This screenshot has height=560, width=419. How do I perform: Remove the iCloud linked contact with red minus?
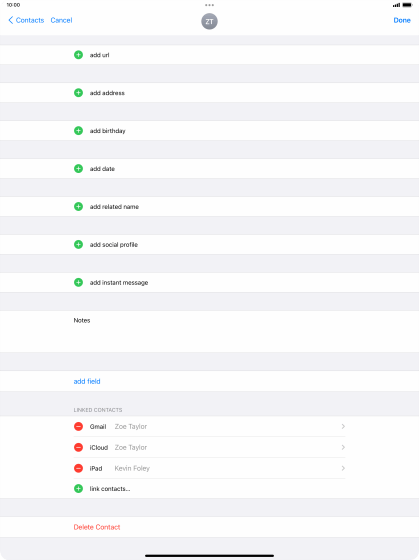pos(78,448)
